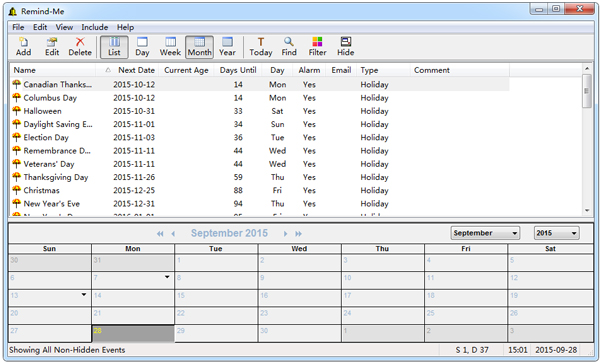Click the Day column header in the list
Image resolution: width=600 pixels, height=363 pixels.
[x=277, y=70]
